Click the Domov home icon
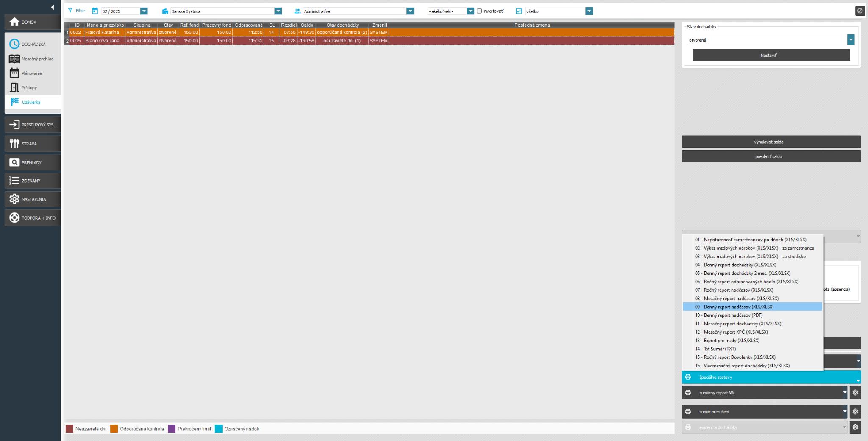Screen dimensions: 868x441 (x=14, y=22)
